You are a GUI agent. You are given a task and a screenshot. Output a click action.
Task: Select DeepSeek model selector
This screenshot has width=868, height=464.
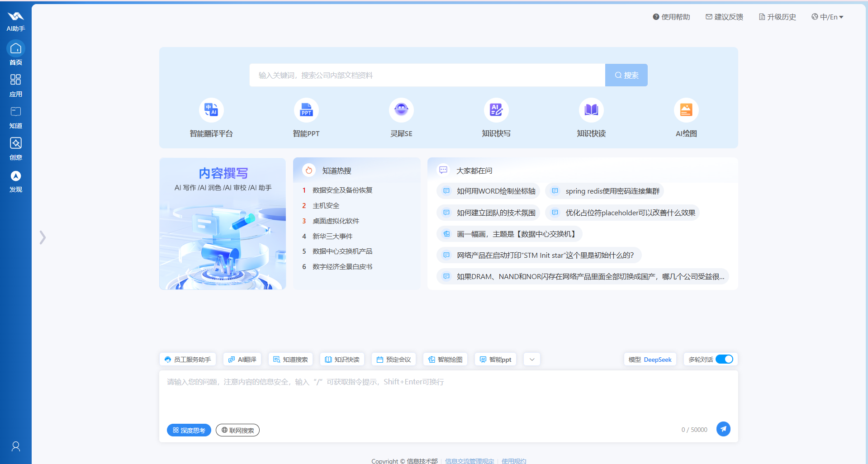(650, 359)
